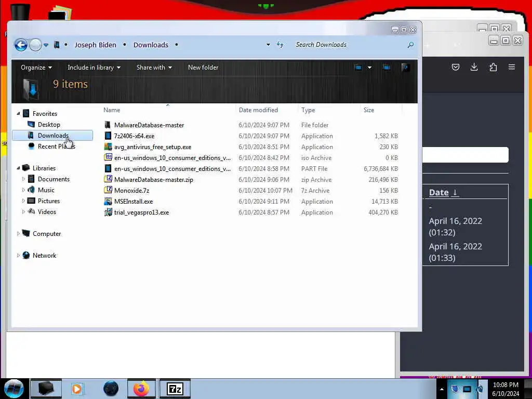
Task: Open the Share with menu
Action: pyautogui.click(x=154, y=68)
